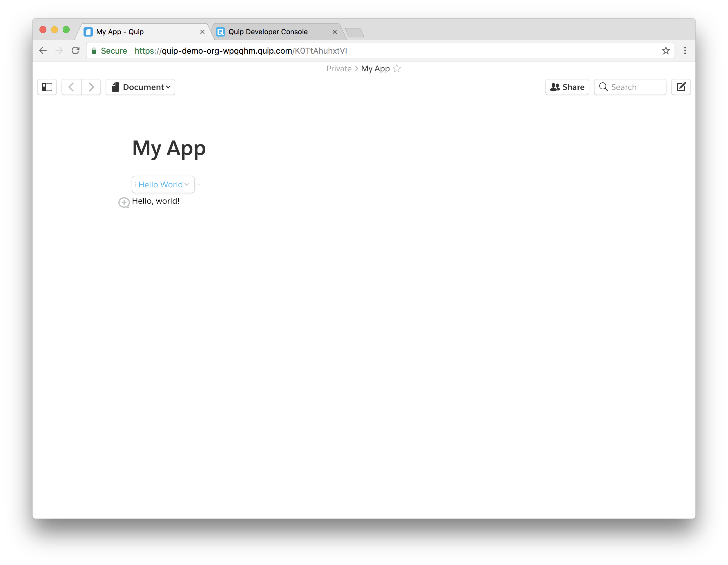This screenshot has width=728, height=565.
Task: Click the Hello, world! text line
Action: (156, 201)
